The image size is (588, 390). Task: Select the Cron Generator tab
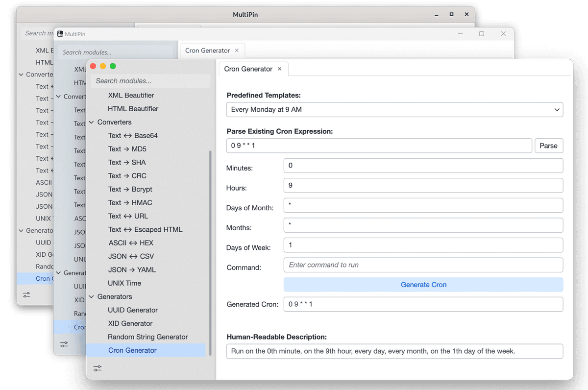[x=248, y=69]
